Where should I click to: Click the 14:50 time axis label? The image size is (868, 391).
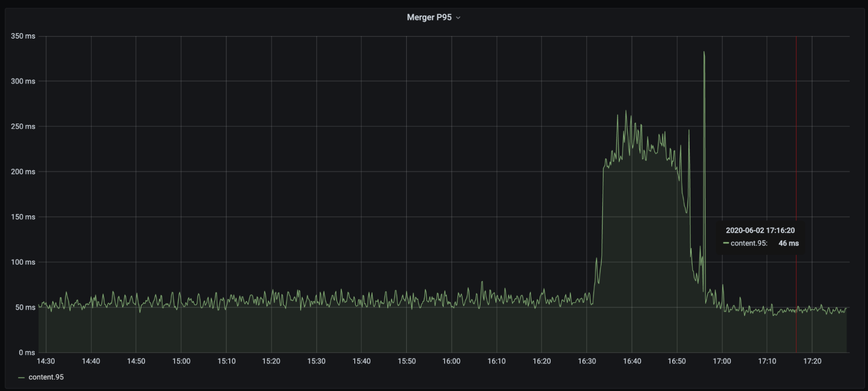pyautogui.click(x=136, y=361)
